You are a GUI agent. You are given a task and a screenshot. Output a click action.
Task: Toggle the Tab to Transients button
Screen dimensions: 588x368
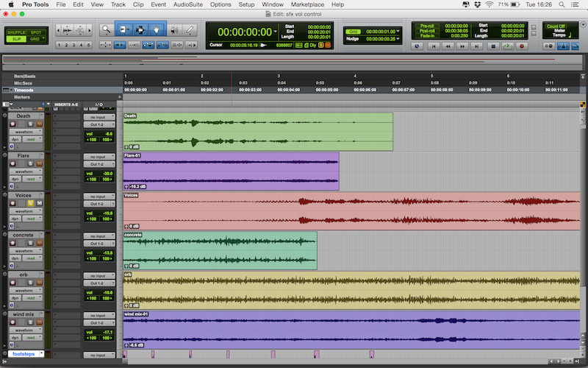coord(120,45)
